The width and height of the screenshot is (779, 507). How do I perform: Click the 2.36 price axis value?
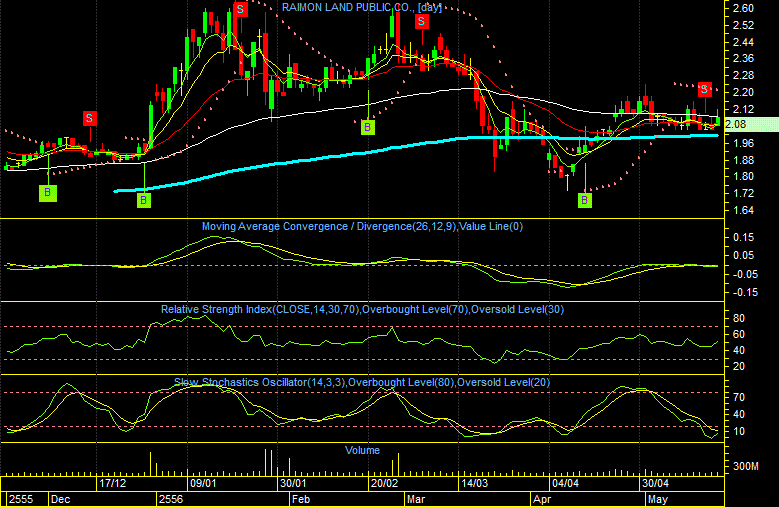pos(743,59)
